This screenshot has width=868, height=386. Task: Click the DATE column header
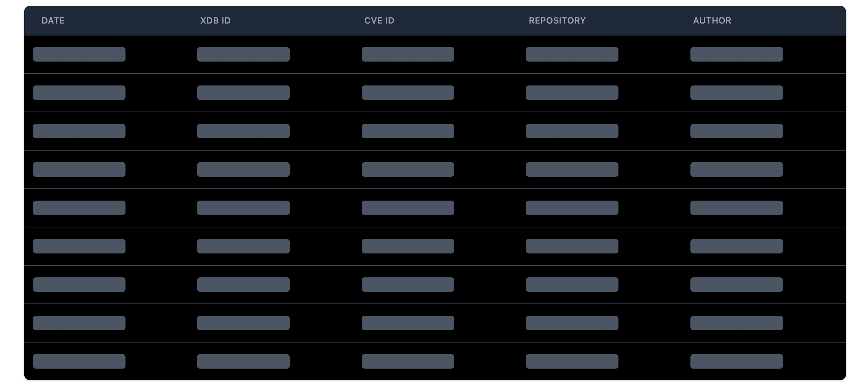(x=53, y=21)
